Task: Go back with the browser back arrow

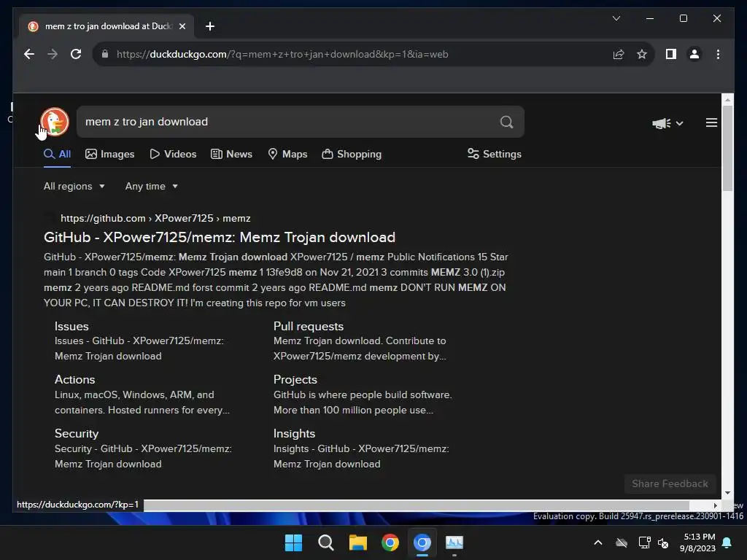Action: pos(29,54)
